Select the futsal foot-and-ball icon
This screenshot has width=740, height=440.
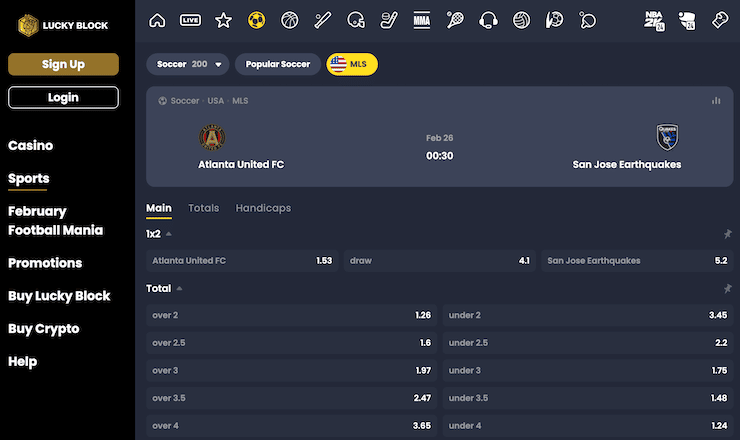(555, 20)
